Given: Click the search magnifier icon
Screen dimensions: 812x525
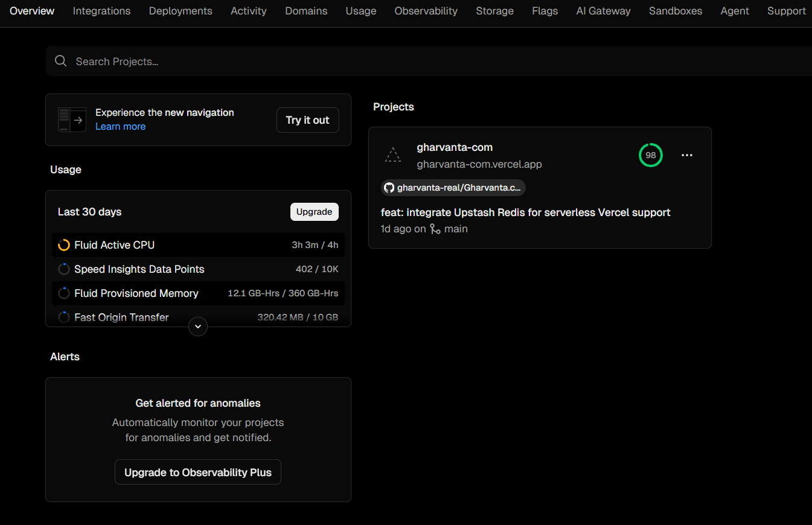Looking at the screenshot, I should [60, 61].
